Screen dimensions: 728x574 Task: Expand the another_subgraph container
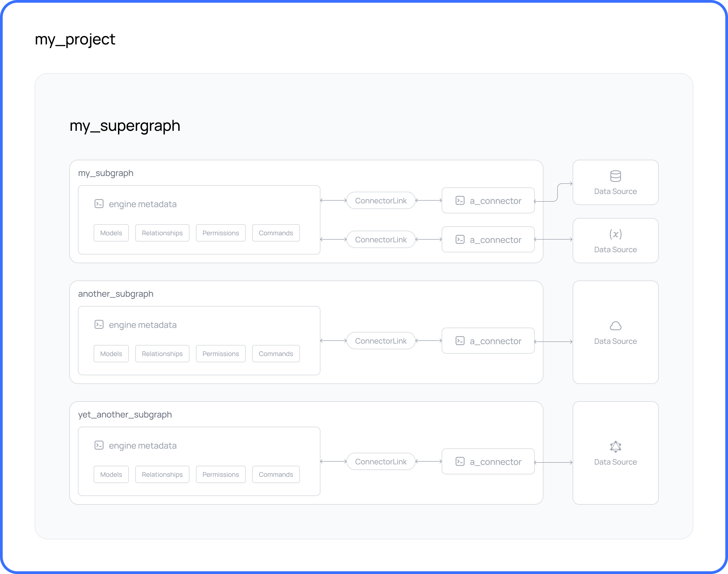(x=116, y=294)
